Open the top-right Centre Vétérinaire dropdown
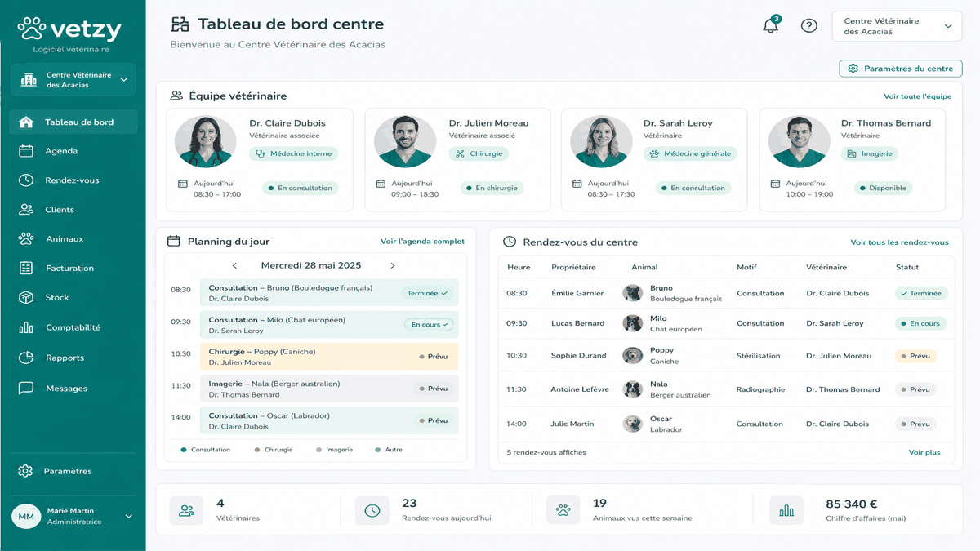The width and height of the screenshot is (980, 551). [x=897, y=26]
